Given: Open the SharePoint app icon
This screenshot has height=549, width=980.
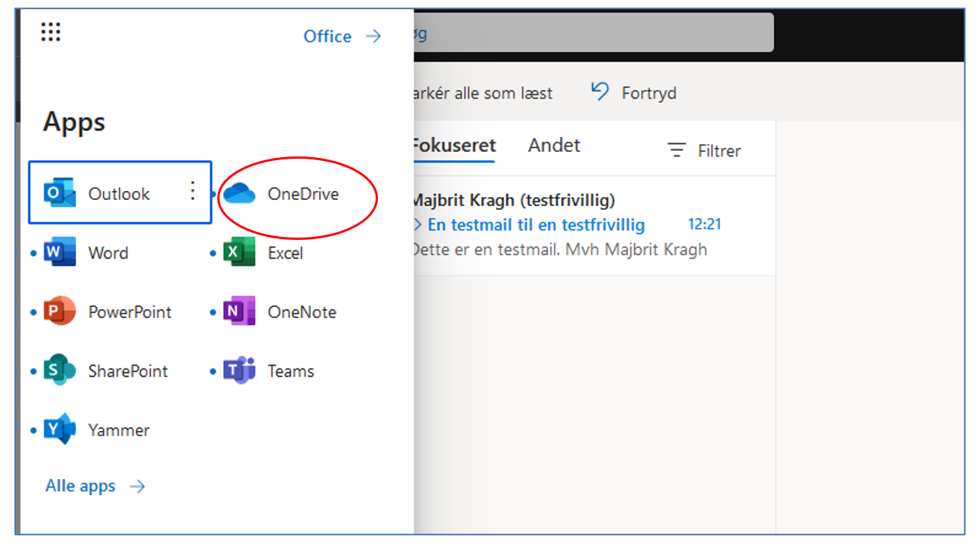Looking at the screenshot, I should (x=60, y=371).
